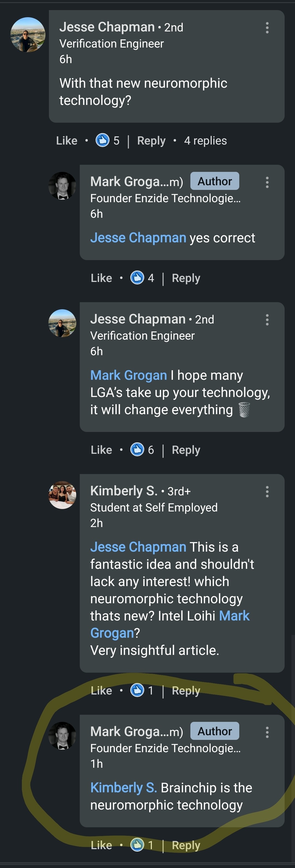The width and height of the screenshot is (295, 868).
Task: Expand the "4 replies" thread
Action: 205,140
